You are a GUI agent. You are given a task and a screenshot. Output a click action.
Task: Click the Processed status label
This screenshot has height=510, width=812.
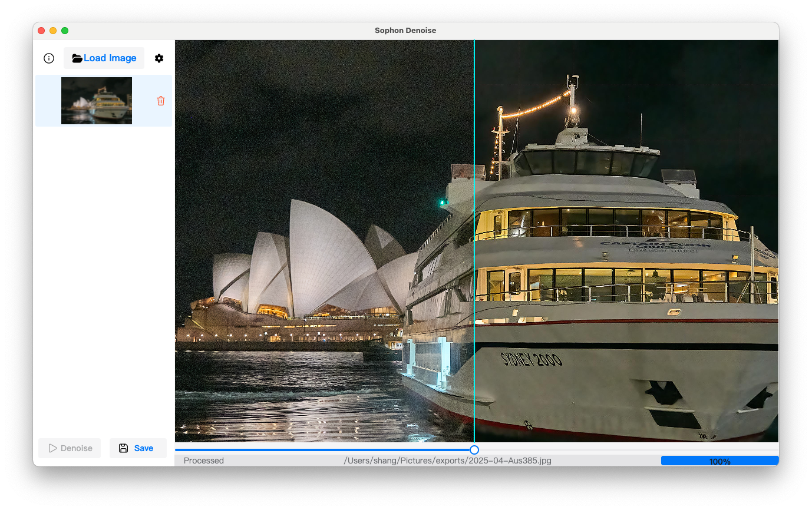[204, 461]
